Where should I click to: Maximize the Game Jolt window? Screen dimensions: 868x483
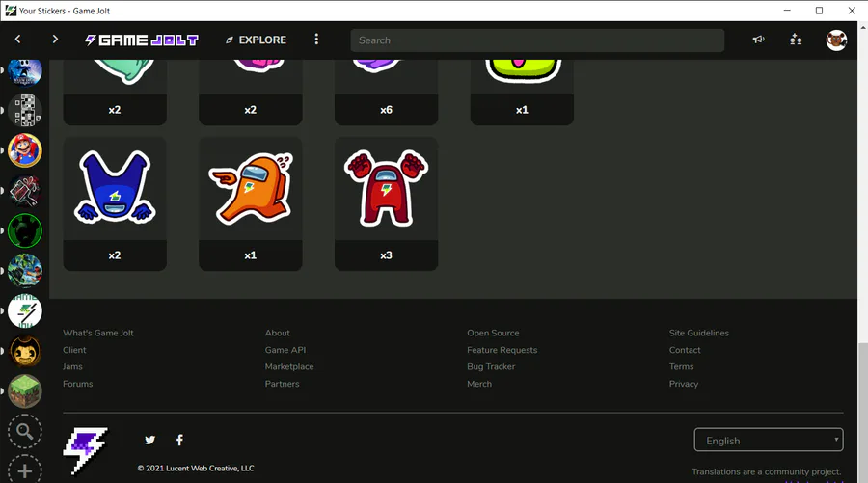(819, 11)
